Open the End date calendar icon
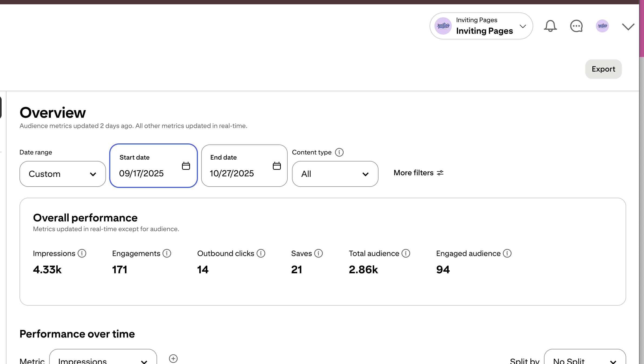Screen dimensions: 644x364 pyautogui.click(x=277, y=166)
